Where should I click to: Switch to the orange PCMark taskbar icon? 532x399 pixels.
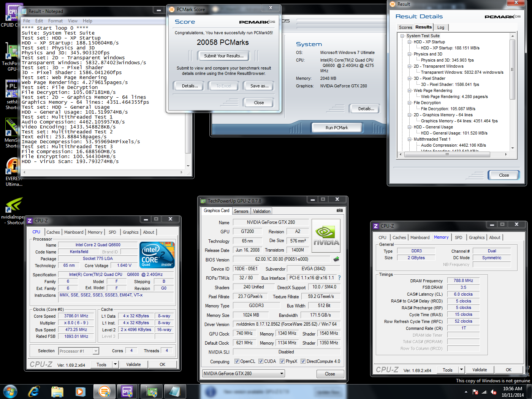(x=104, y=391)
